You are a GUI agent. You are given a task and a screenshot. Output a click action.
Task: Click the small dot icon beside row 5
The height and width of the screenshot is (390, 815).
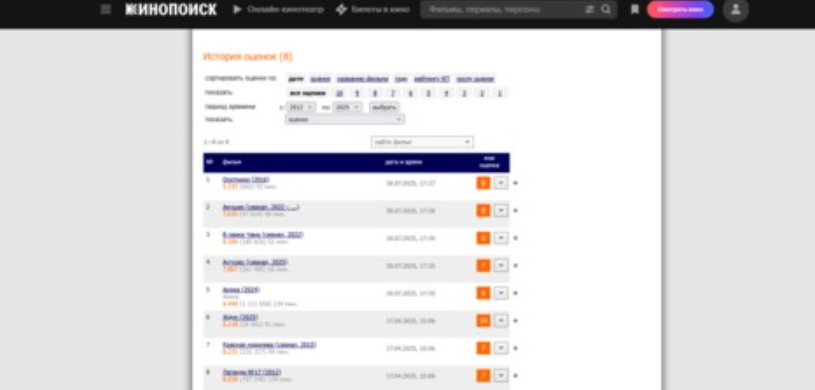516,293
